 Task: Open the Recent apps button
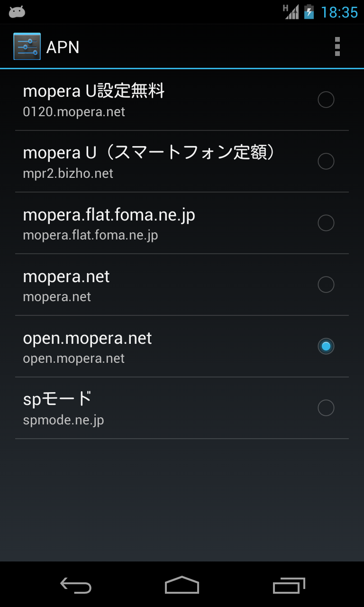(x=289, y=586)
